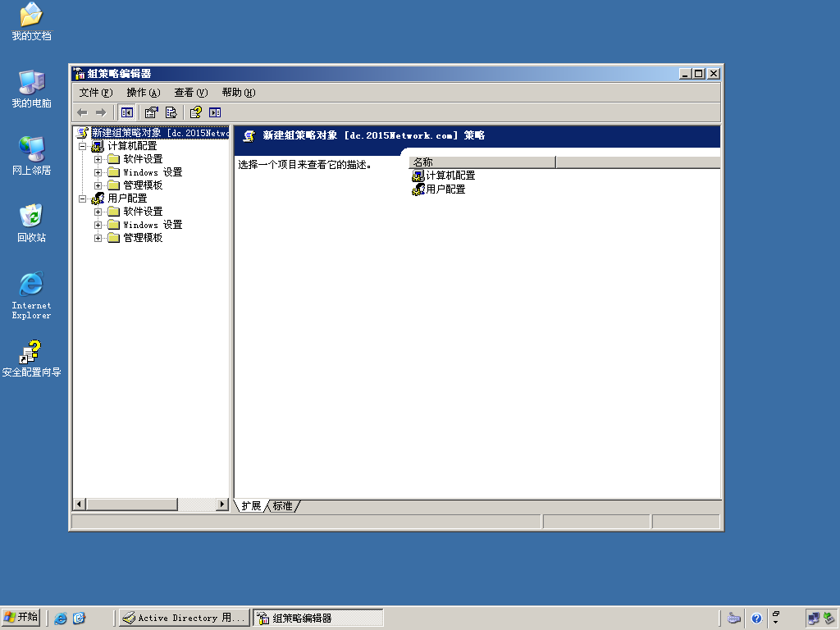Viewport: 840px width, 630px height.
Task: Select 计算机配置 icon in the tree
Action: pyautogui.click(x=98, y=146)
